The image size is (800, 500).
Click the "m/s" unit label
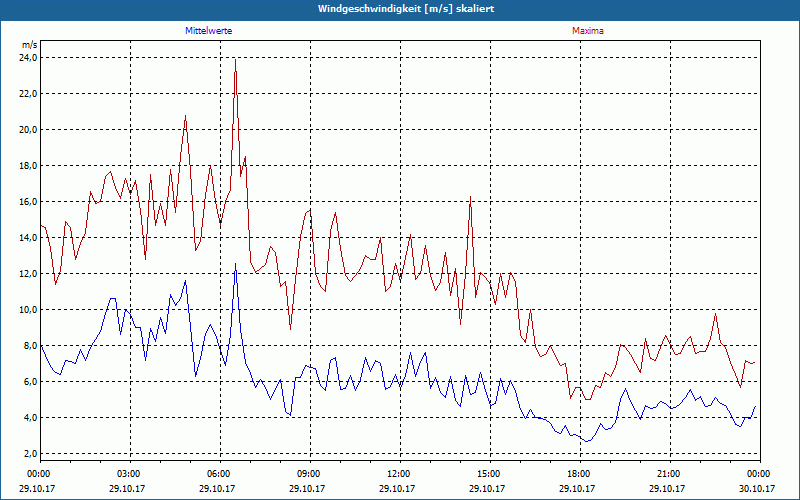click(x=30, y=45)
